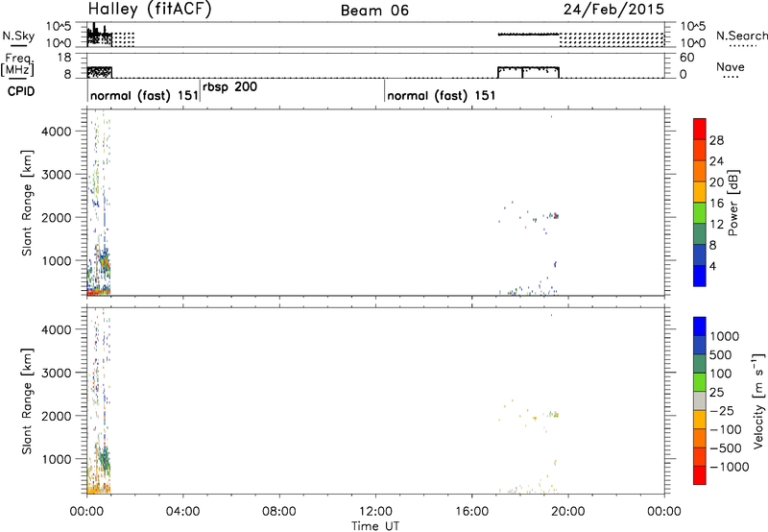This screenshot has width=768, height=532.
Task: Click the 'N.Search' legend label
Action: 741,36
